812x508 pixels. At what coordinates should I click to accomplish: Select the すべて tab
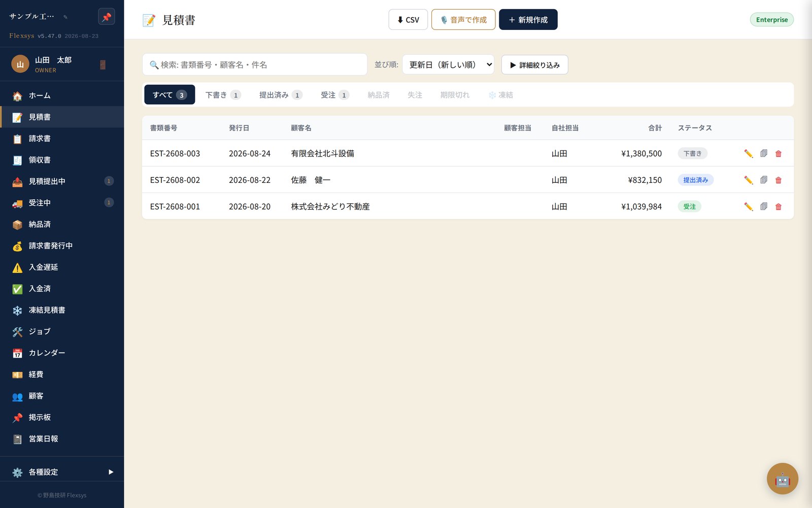tap(170, 95)
